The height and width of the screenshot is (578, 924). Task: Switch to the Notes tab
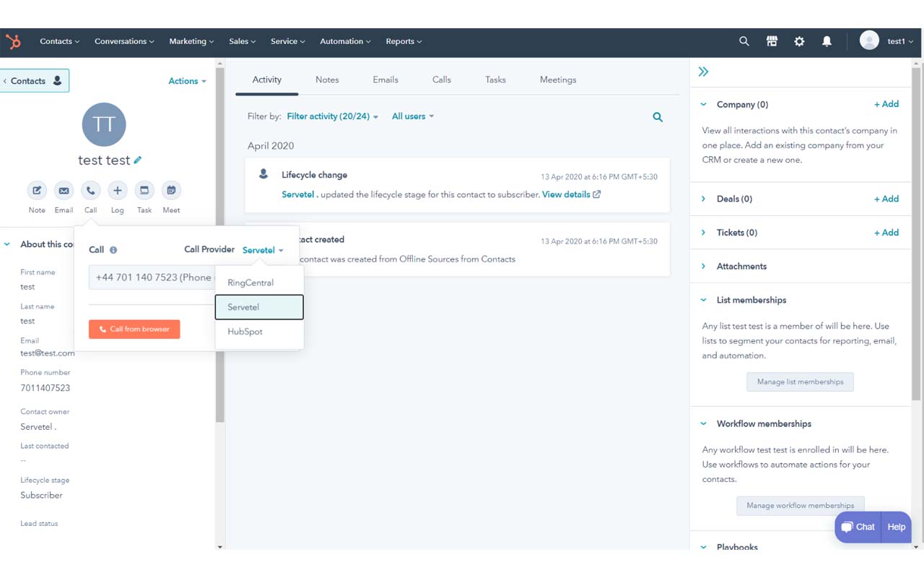pos(327,79)
